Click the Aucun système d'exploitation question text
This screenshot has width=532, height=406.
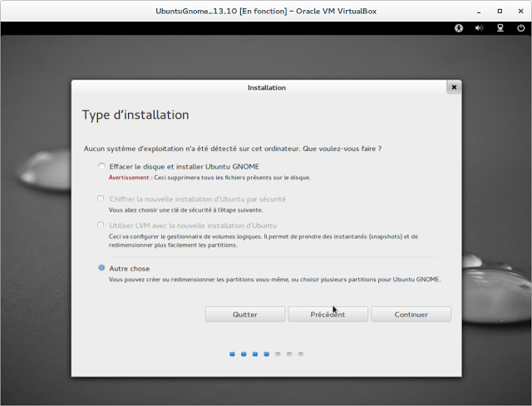tap(233, 149)
